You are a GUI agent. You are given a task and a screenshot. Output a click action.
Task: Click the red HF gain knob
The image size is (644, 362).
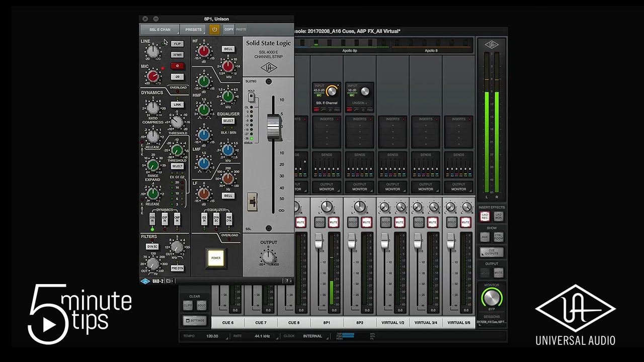point(204,50)
